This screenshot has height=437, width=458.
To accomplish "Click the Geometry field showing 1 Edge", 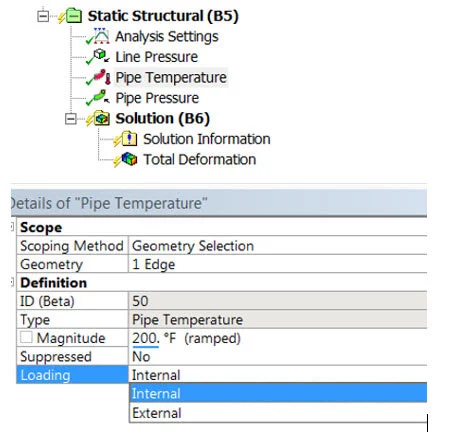I will (278, 264).
